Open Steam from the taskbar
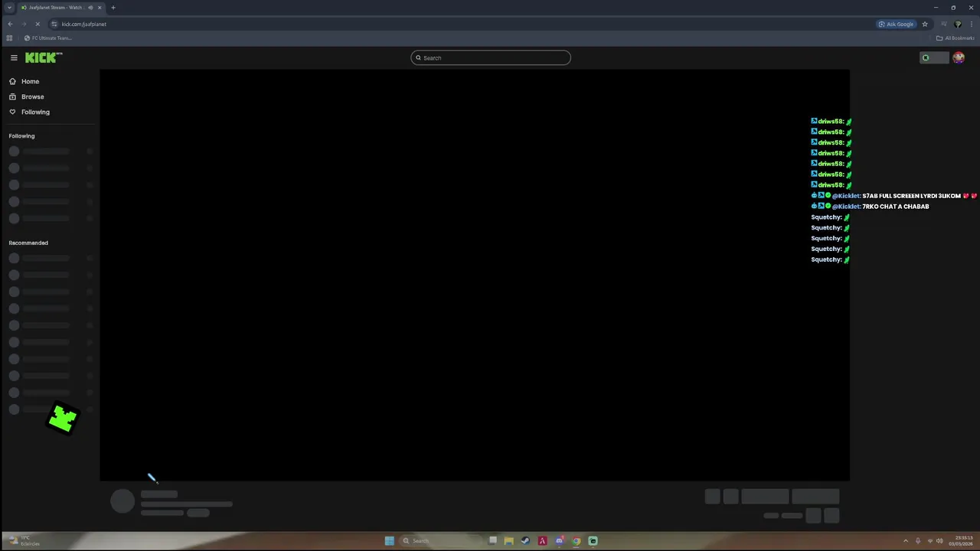The image size is (980, 551). click(525, 541)
